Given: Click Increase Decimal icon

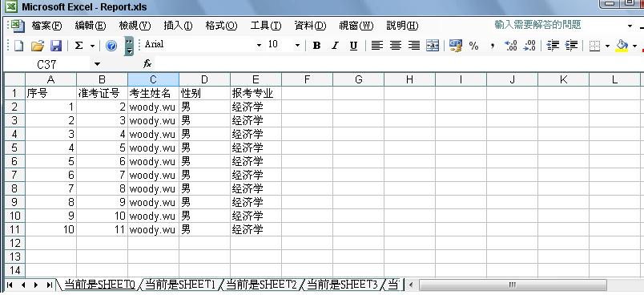Looking at the screenshot, I should (x=510, y=46).
